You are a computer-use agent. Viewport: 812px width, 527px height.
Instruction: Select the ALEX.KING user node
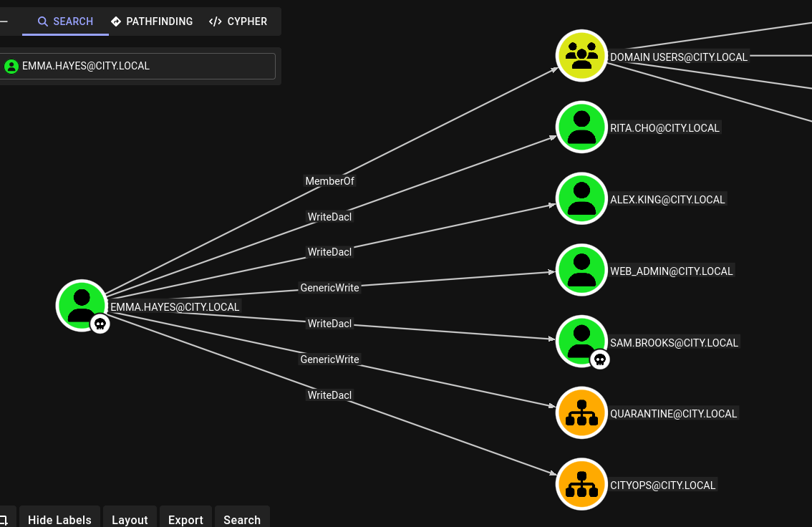581,198
